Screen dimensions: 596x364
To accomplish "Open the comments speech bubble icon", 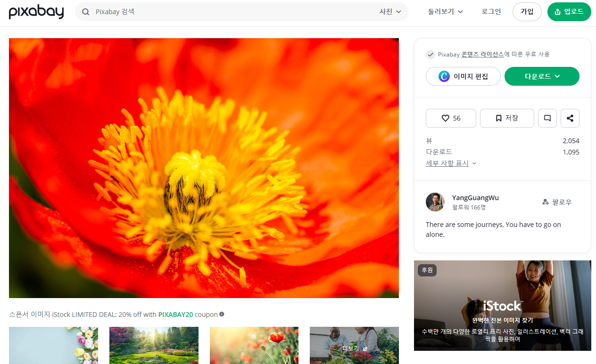I will 547,118.
